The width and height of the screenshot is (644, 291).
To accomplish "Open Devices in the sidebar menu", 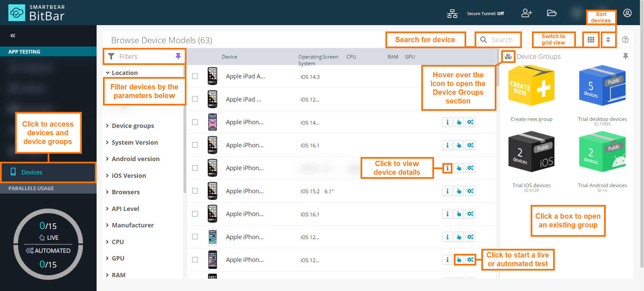I will click(x=32, y=172).
